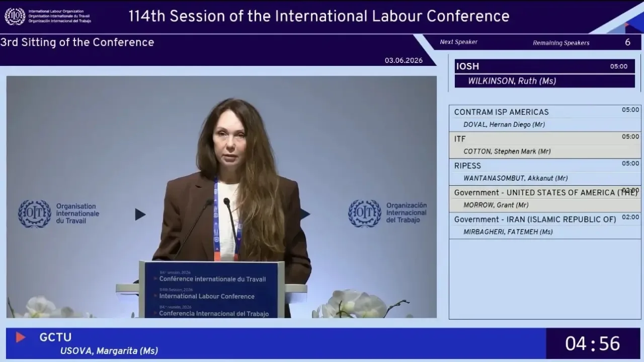This screenshot has width=644, height=362.
Task: Click the 'Next Speaker' label
Action: (x=459, y=42)
